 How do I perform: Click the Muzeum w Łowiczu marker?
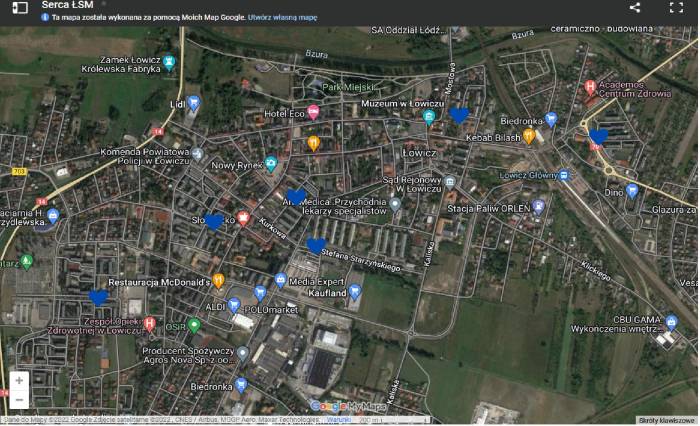(429, 117)
